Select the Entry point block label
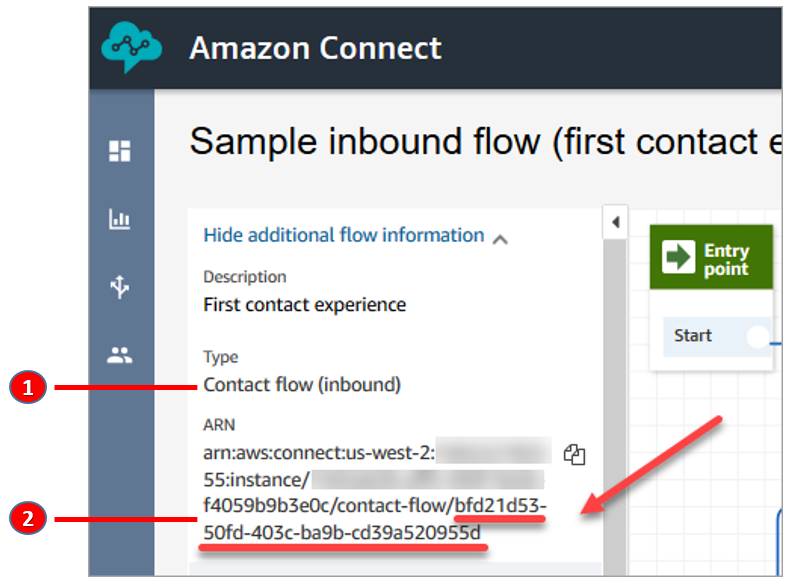 (x=726, y=259)
